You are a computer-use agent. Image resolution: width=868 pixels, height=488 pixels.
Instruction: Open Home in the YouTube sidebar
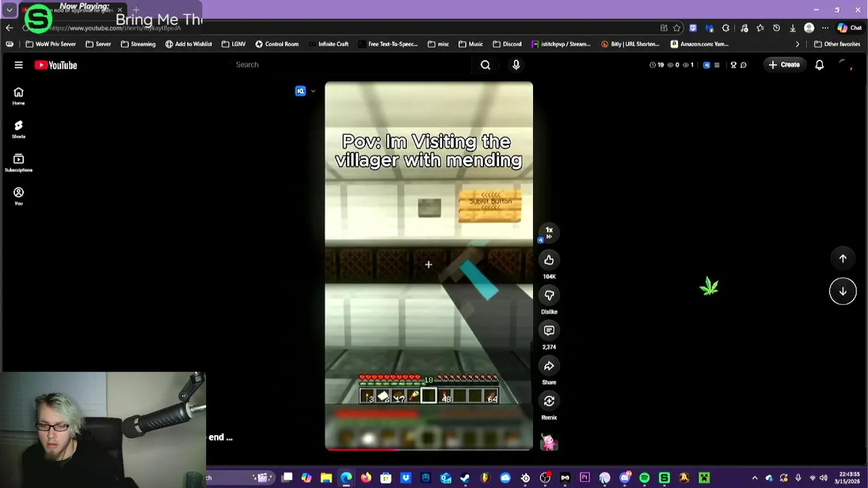click(x=18, y=96)
